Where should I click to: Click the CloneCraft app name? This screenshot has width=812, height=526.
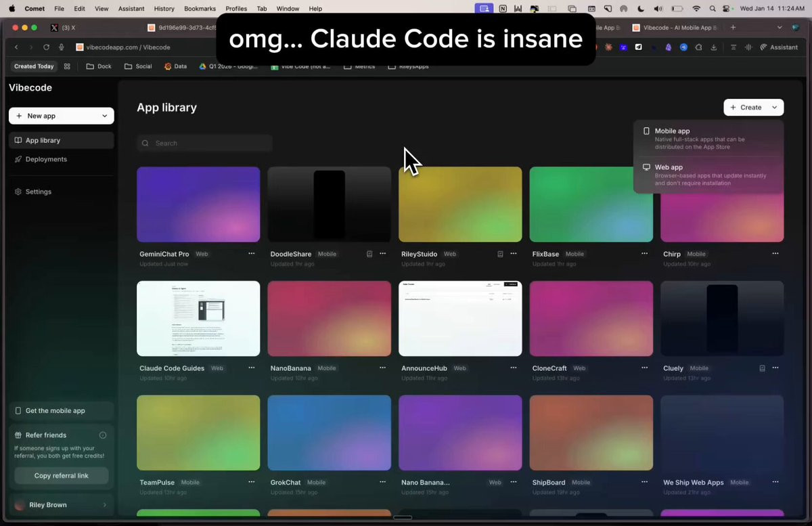tap(549, 368)
